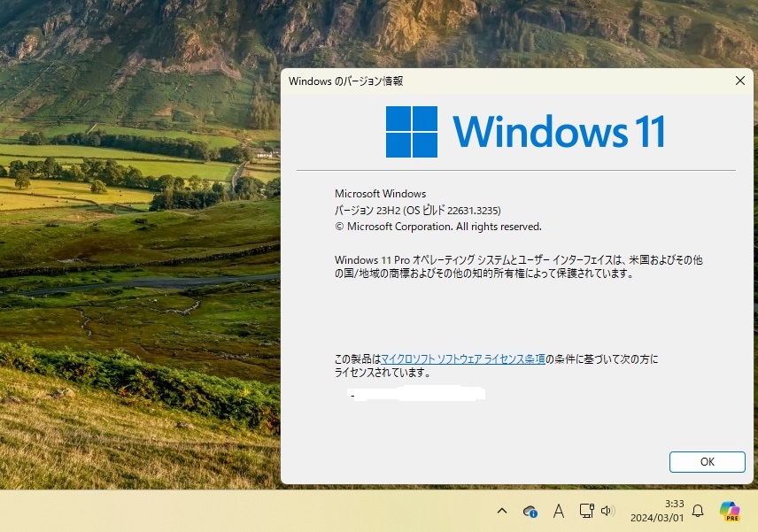Open the OneDrive cloud tray icon
This screenshot has height=532, width=758.
530,512
